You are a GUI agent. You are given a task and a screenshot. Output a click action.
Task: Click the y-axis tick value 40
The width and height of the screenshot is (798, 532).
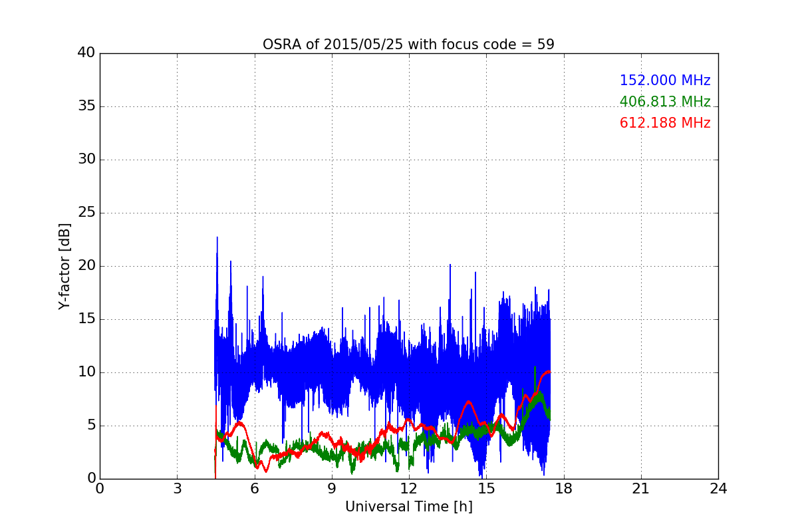click(86, 53)
